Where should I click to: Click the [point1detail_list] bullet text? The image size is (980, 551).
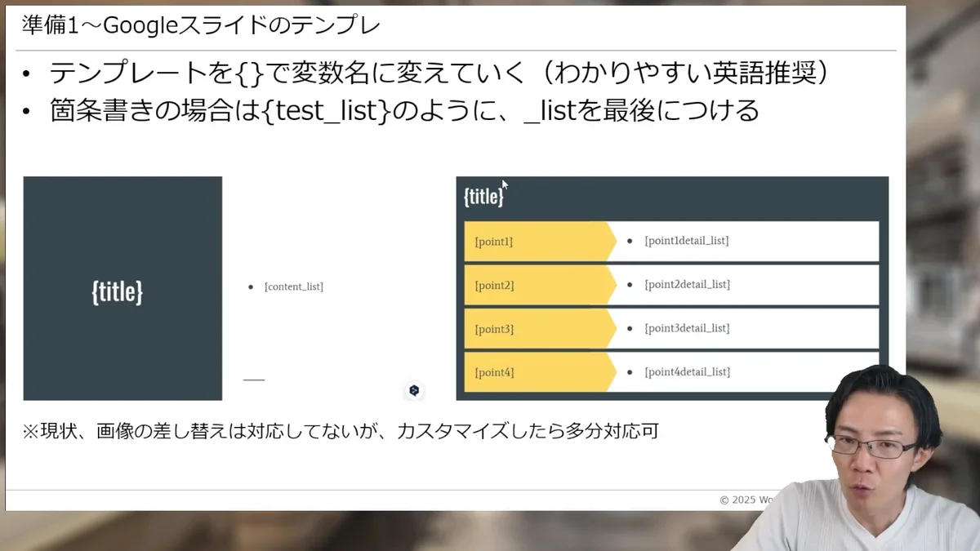687,241
